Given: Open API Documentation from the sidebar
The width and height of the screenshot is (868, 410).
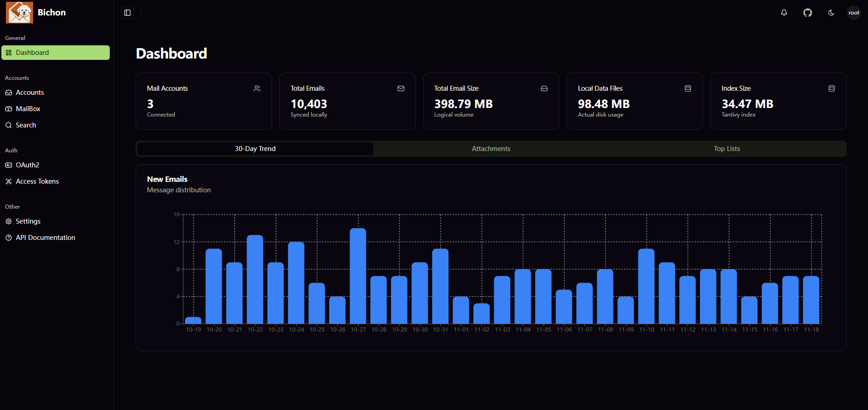Looking at the screenshot, I should [45, 237].
